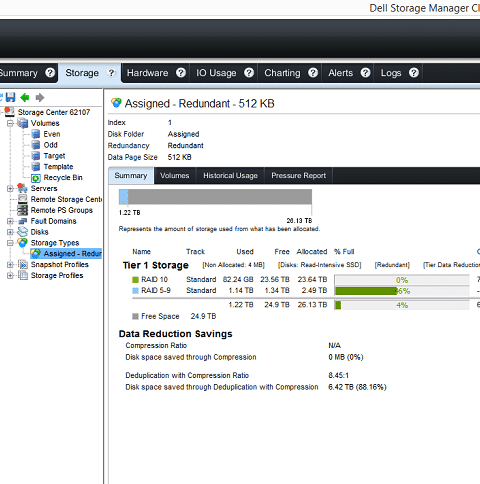Viewport: 480px width, 484px height.
Task: Click the Storage Types node icon
Action: 22,243
